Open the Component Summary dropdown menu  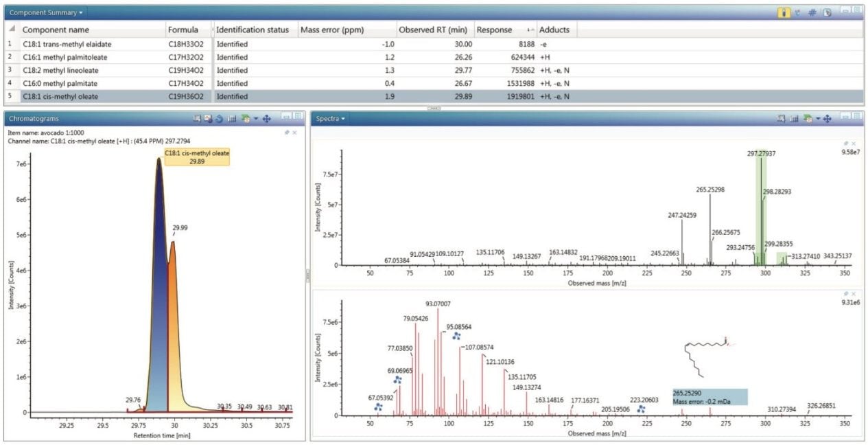[47, 12]
